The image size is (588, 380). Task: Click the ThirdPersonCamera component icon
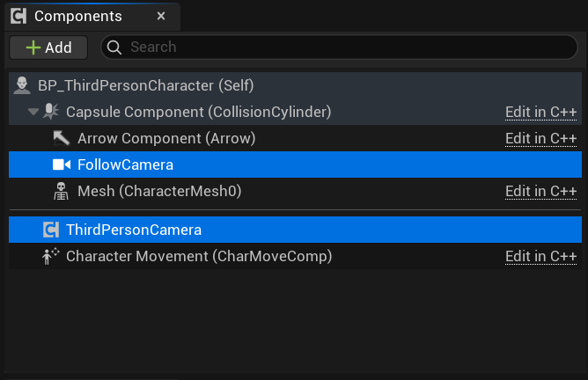[x=51, y=230]
